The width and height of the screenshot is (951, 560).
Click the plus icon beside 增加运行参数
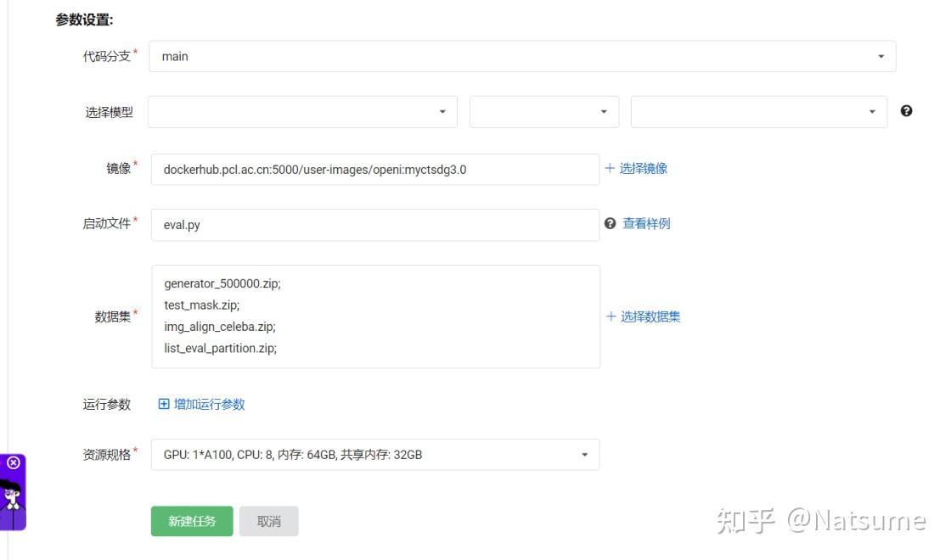click(x=164, y=404)
